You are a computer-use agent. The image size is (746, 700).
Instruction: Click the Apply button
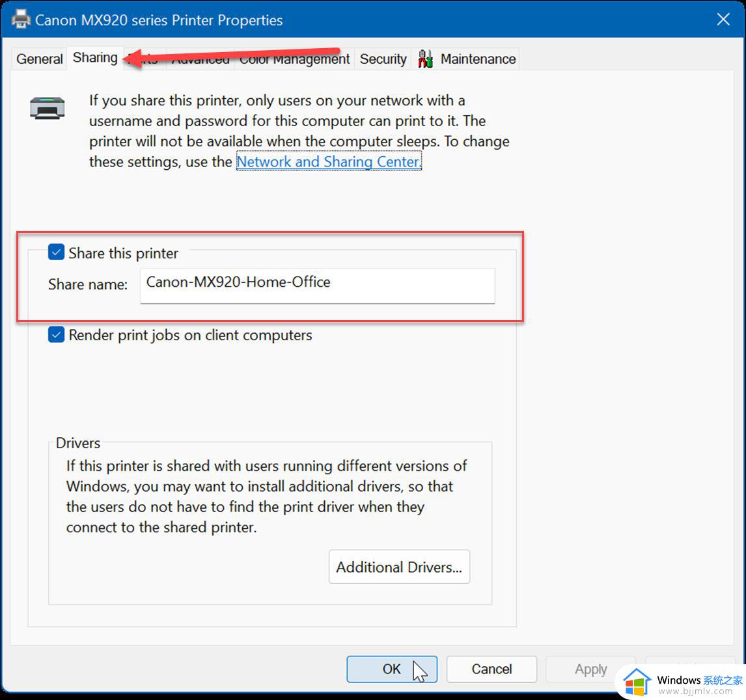[x=590, y=669]
